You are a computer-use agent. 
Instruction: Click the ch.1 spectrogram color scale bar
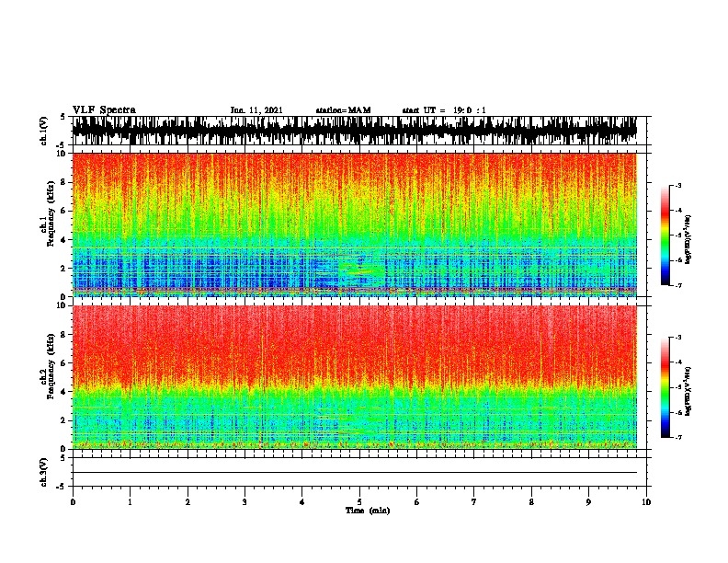coord(665,236)
